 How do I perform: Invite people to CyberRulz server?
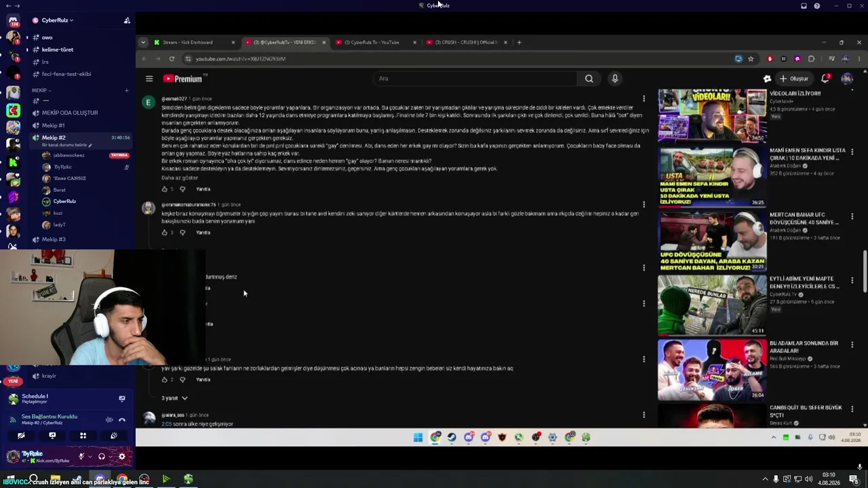point(127,20)
